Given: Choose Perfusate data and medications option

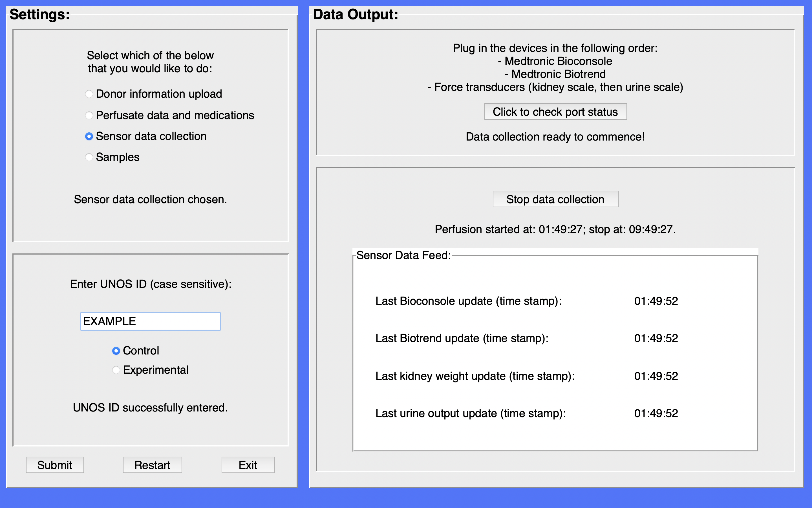Looking at the screenshot, I should [x=169, y=115].
